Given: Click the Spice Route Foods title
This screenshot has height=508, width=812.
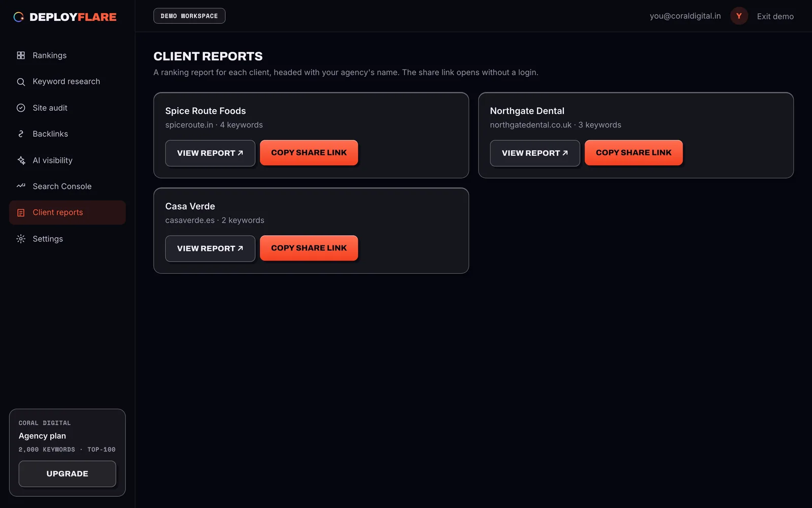Looking at the screenshot, I should click(206, 111).
